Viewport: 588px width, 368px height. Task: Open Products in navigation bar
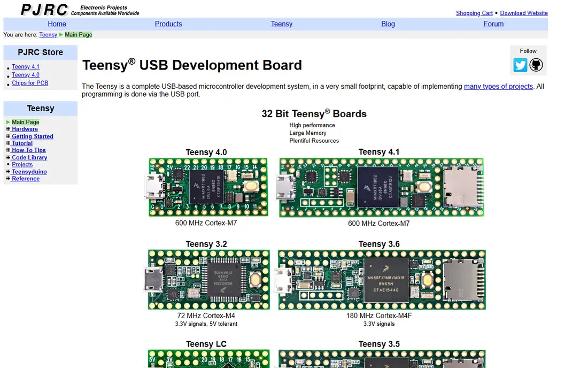click(168, 24)
